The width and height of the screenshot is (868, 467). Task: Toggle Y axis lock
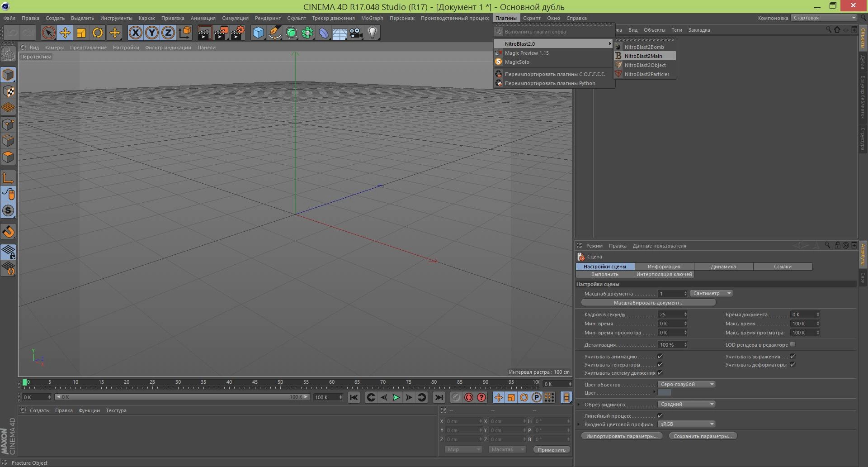[152, 33]
